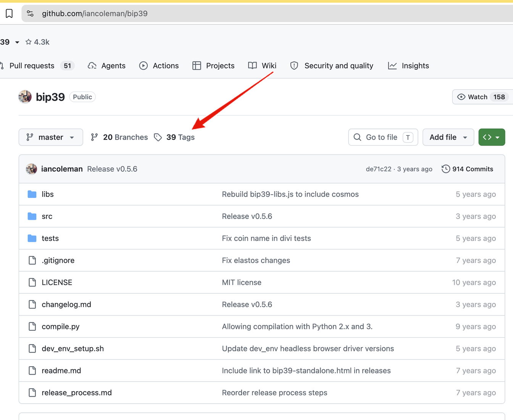Open the readme.md file

point(61,371)
